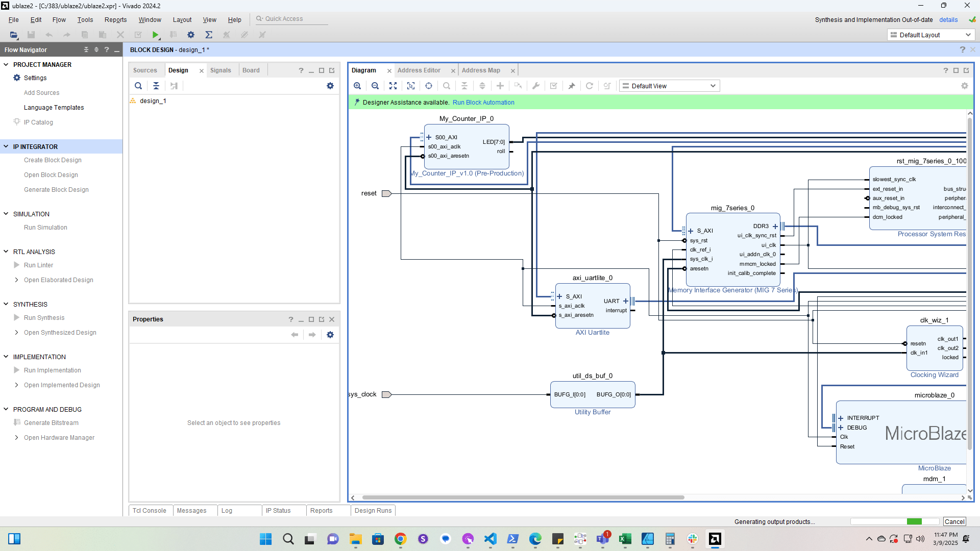Switch to the Address Editor tab
980x551 pixels.
tap(419, 70)
